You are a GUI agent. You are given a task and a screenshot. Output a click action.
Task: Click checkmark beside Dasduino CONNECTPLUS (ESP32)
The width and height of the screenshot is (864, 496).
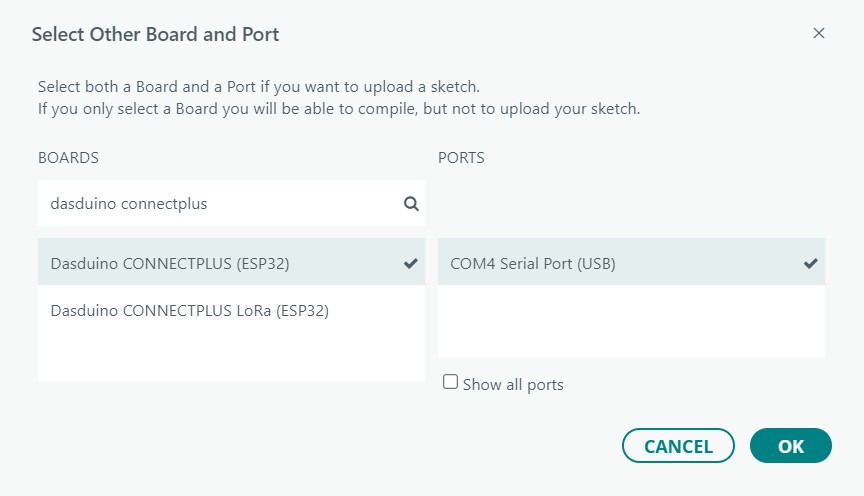coord(411,264)
